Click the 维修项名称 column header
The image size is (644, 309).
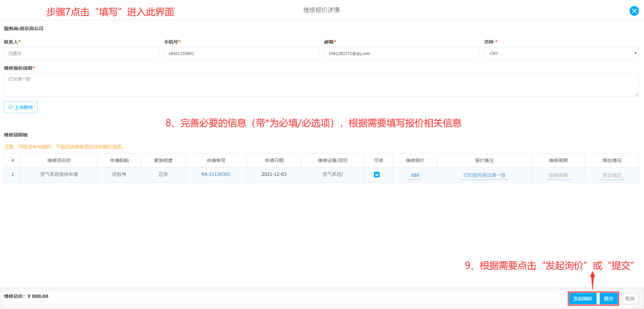point(59,160)
